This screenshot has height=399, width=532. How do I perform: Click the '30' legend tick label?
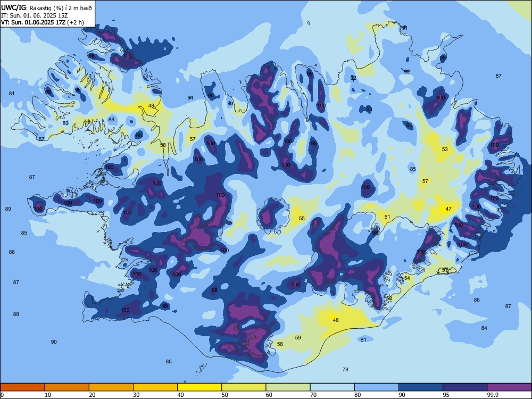(136, 395)
